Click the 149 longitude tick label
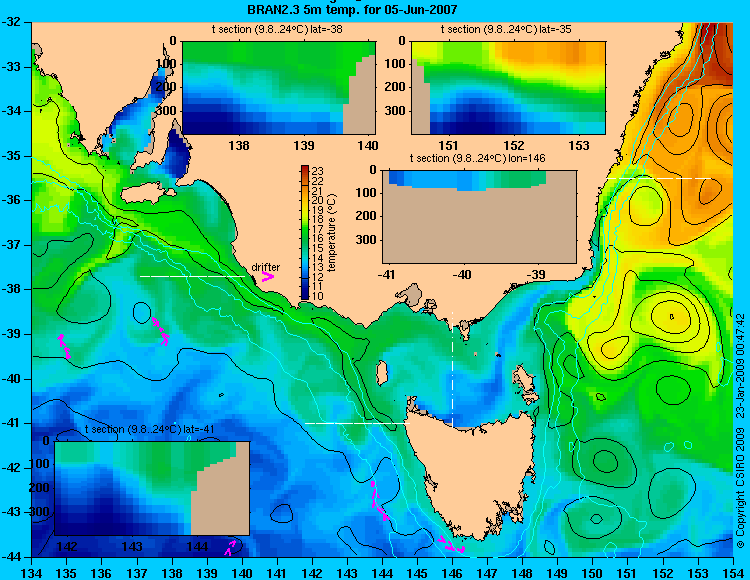This screenshot has width=750, height=580. [x=557, y=573]
